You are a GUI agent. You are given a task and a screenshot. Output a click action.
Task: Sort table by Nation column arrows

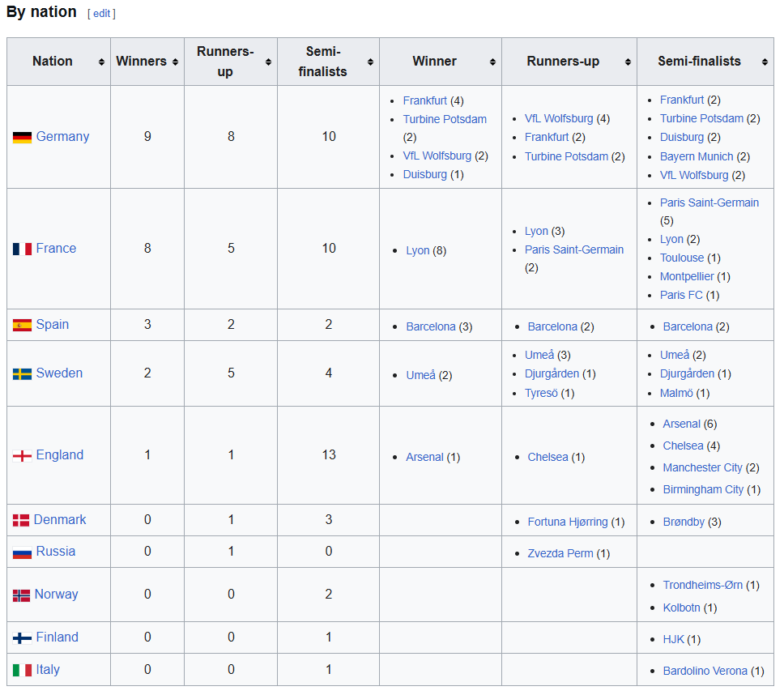101,62
